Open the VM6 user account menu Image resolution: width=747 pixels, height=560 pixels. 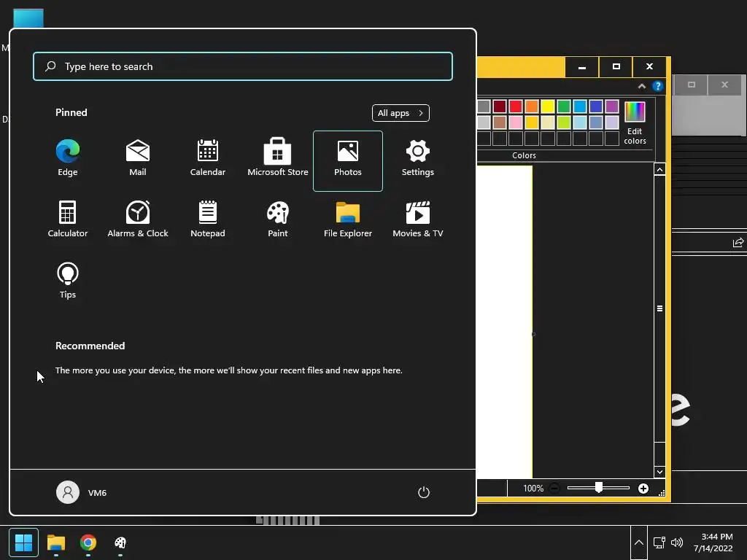(82, 492)
